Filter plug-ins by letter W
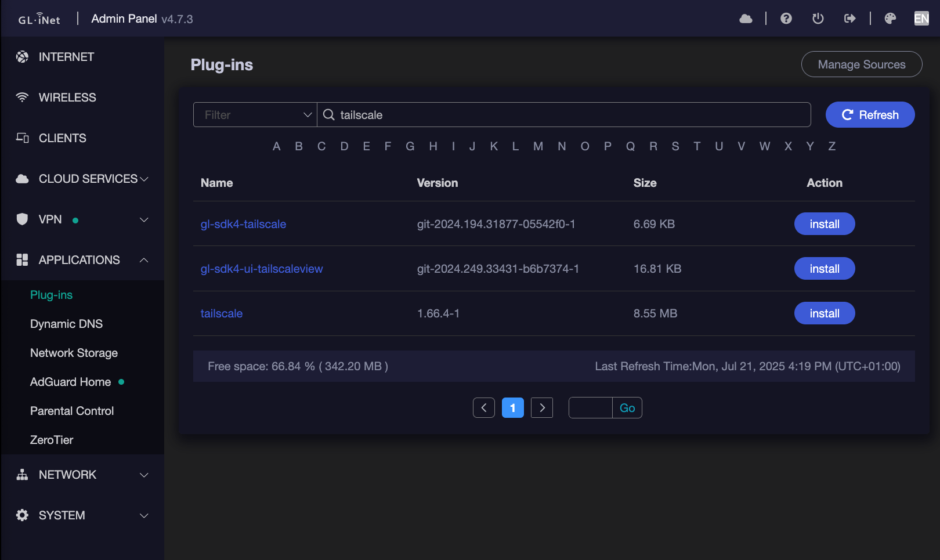The height and width of the screenshot is (560, 940). click(x=765, y=146)
